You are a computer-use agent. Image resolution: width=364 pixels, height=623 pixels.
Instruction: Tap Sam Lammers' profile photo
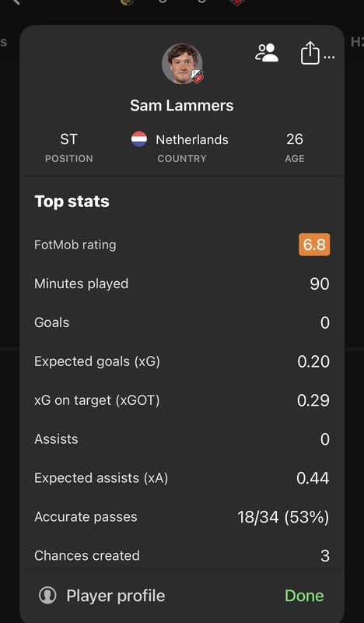tap(182, 64)
